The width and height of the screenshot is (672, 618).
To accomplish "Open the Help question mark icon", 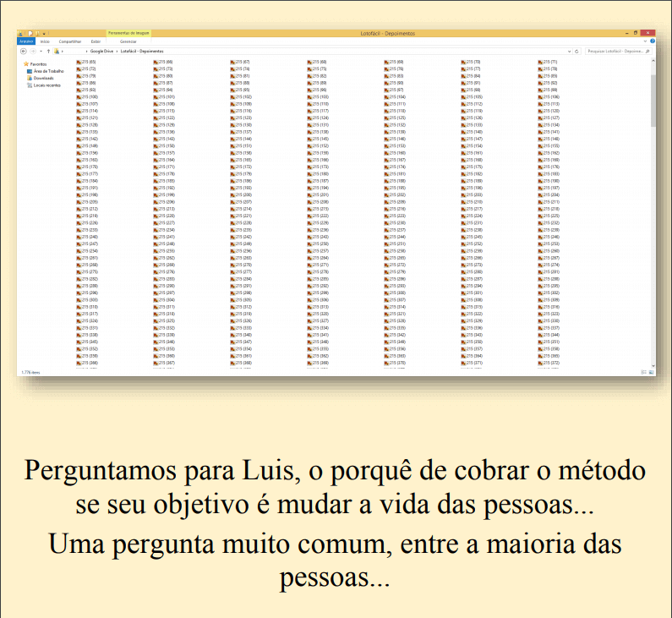I will click(x=651, y=41).
